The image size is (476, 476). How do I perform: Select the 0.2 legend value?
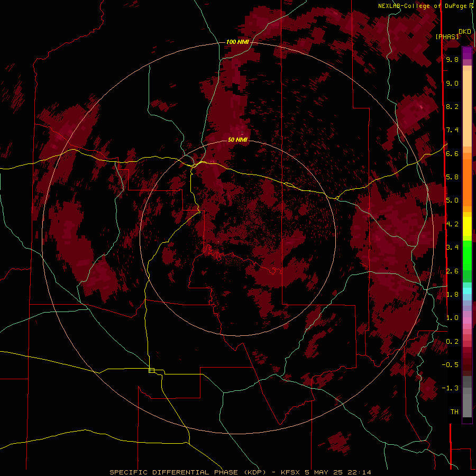click(x=452, y=342)
